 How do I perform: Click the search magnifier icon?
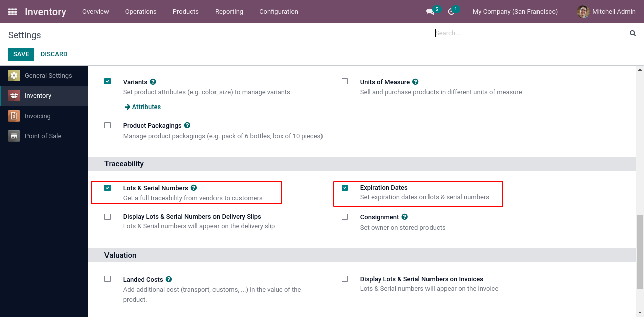click(633, 33)
